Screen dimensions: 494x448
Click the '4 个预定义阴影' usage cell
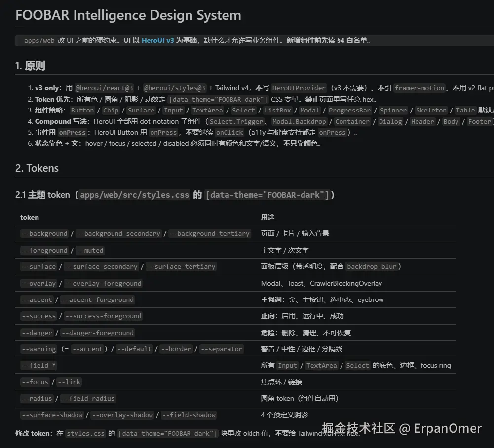tap(284, 415)
